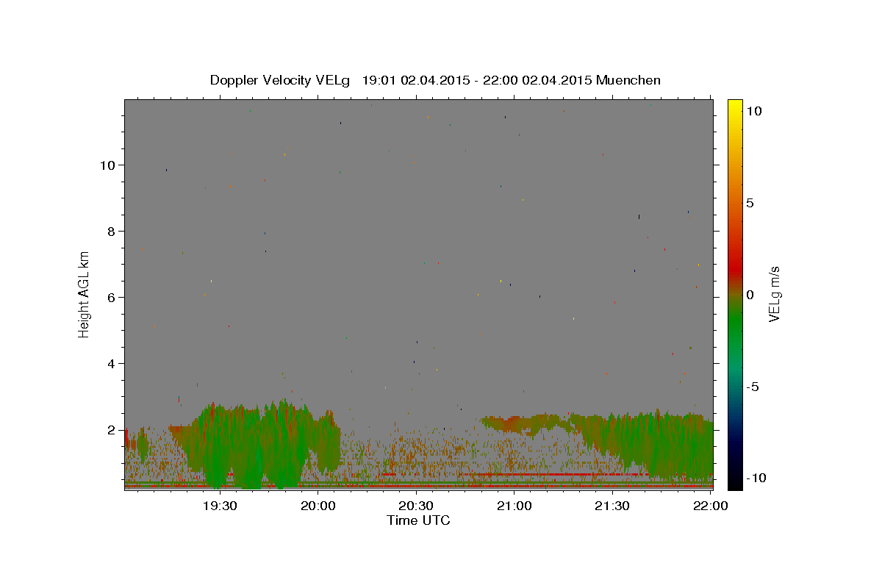Image resolution: width=882 pixels, height=588 pixels.
Task: Click the 20:30 time tick label
Action: tap(416, 506)
